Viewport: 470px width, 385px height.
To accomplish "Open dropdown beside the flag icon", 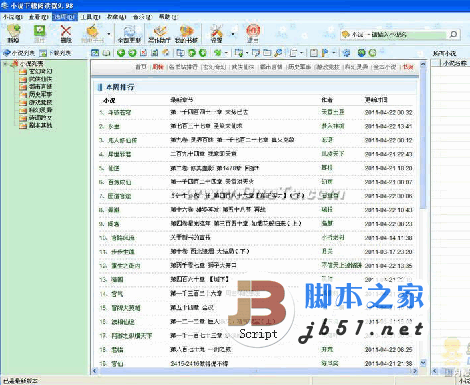I will click(x=334, y=53).
